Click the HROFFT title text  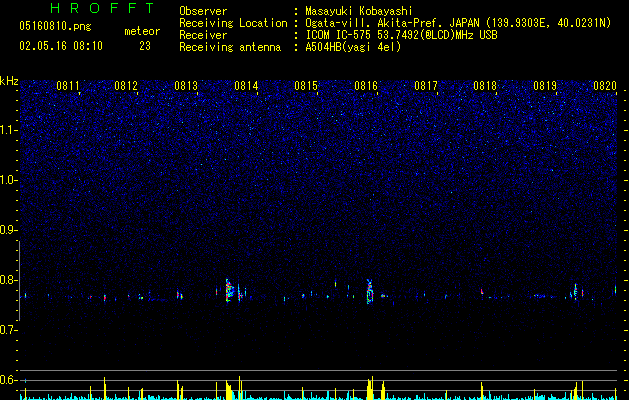pos(102,8)
